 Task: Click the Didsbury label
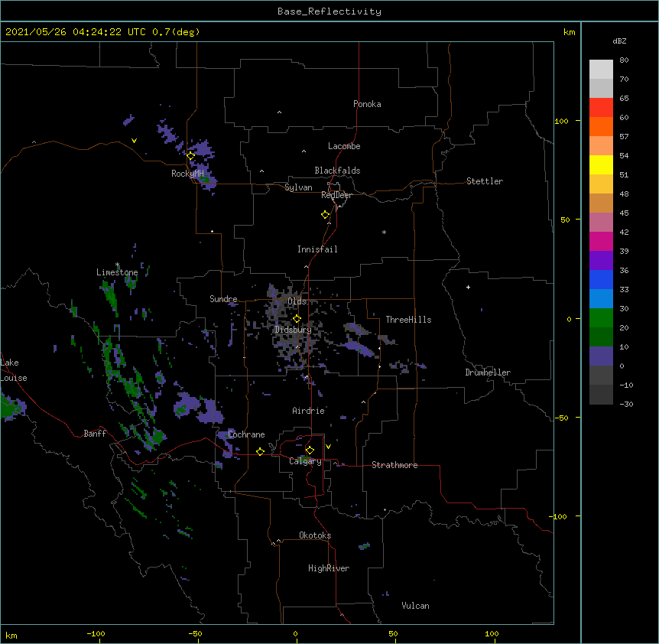pyautogui.click(x=294, y=330)
